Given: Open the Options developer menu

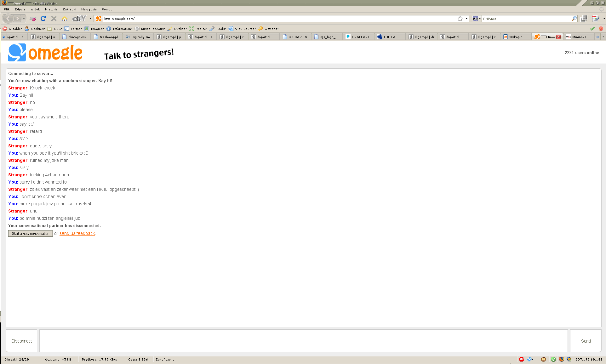Looking at the screenshot, I should [x=269, y=29].
